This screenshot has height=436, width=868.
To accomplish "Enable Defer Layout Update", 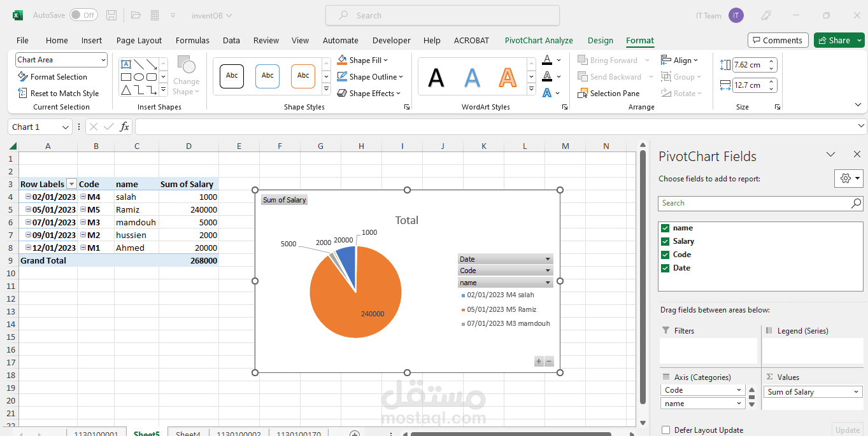I will 665,430.
